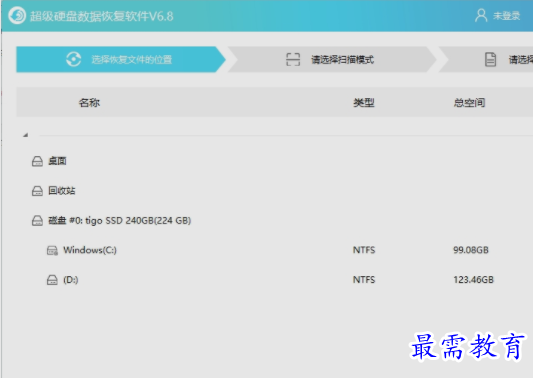
Task: Click the 99.08GB total space value
Action: (471, 250)
